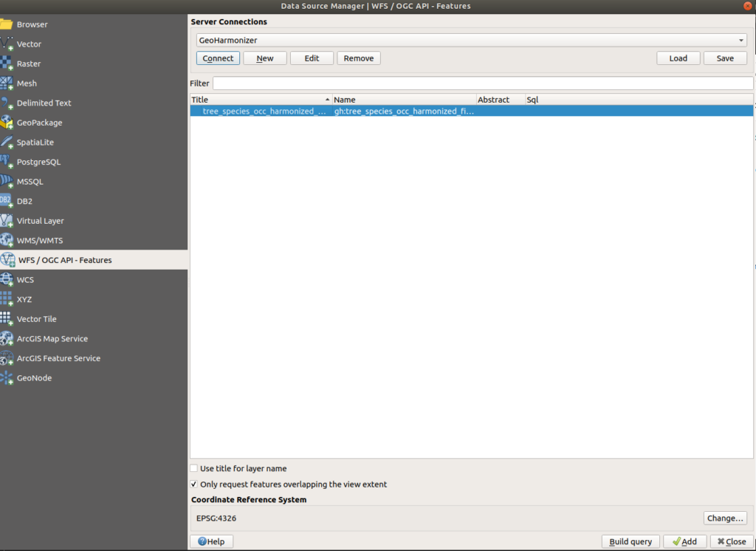Create a New server connection
Image resolution: width=756 pixels, height=551 pixels.
(265, 58)
